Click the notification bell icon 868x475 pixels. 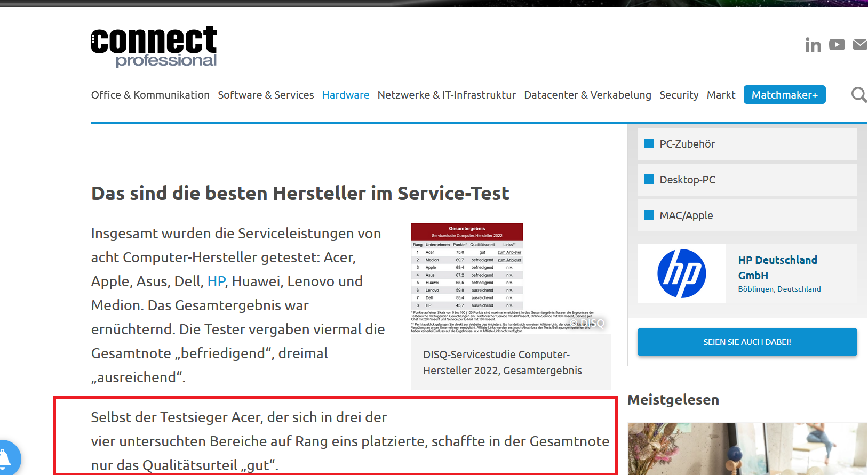tap(5, 458)
